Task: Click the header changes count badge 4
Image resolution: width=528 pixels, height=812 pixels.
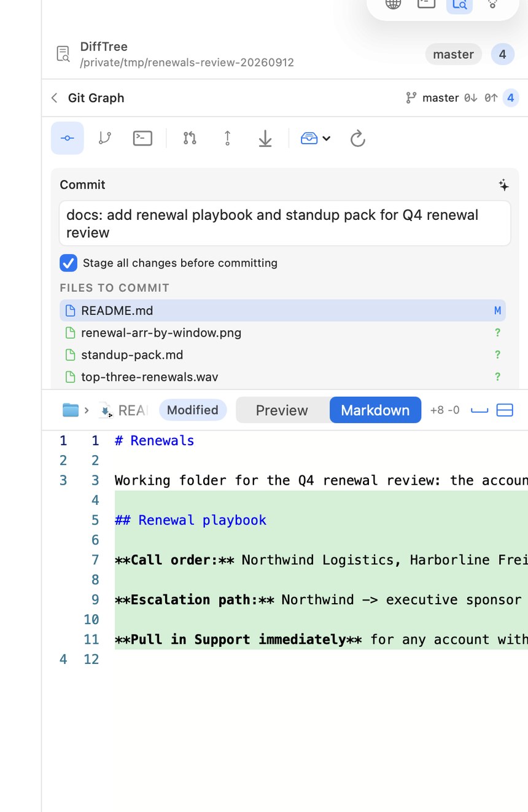Action: 502,54
